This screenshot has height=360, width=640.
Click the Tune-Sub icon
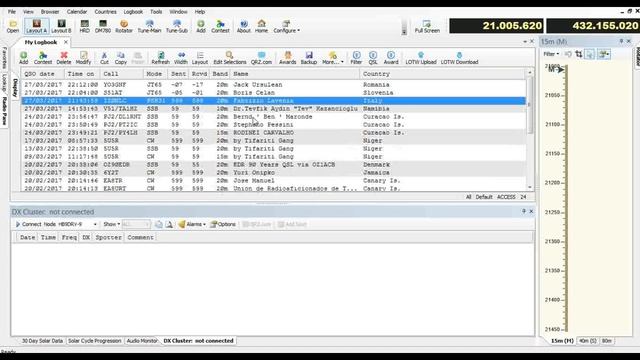(x=177, y=27)
